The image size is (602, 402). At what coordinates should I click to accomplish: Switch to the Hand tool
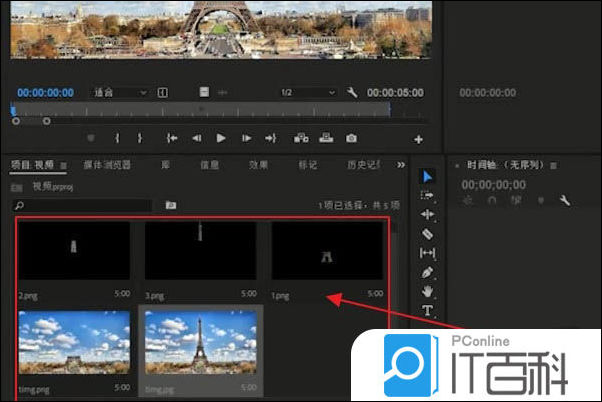coord(427,291)
